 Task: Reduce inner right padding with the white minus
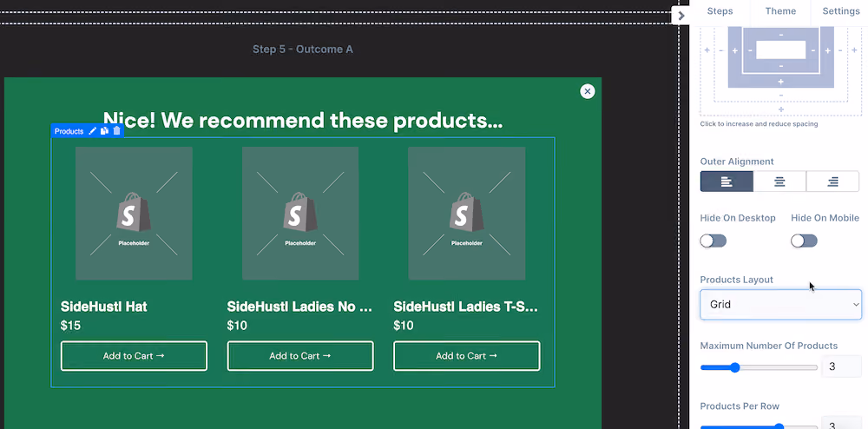click(813, 50)
